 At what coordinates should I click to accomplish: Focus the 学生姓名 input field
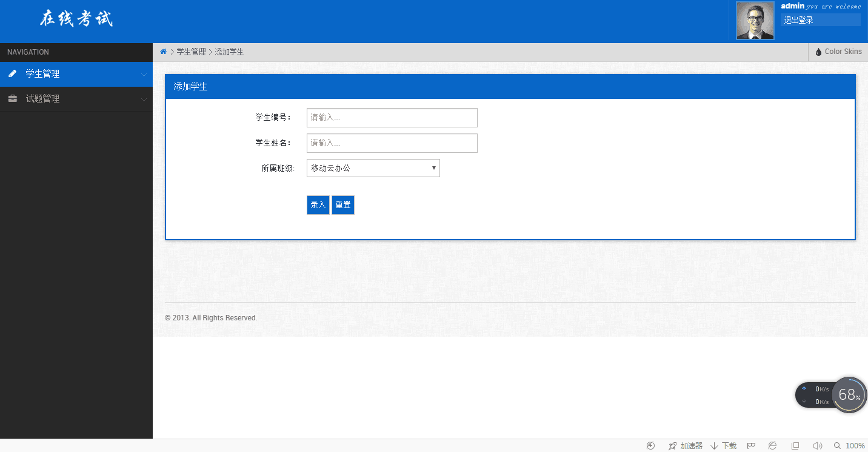(x=392, y=143)
